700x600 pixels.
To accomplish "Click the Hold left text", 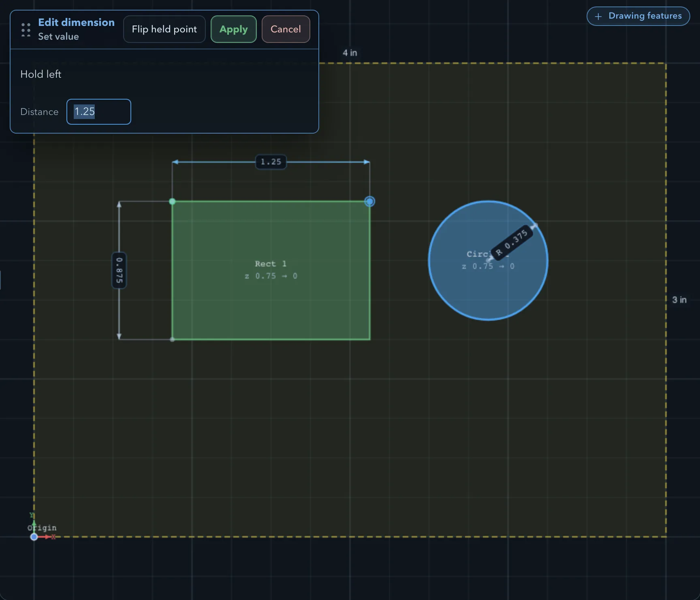I will pyautogui.click(x=41, y=74).
